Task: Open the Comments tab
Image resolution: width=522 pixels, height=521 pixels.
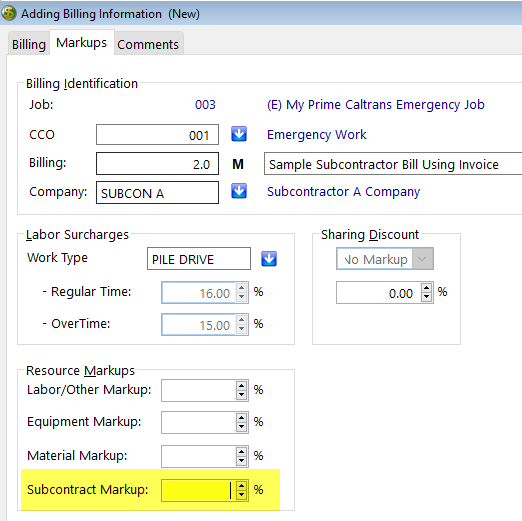Action: (x=148, y=44)
